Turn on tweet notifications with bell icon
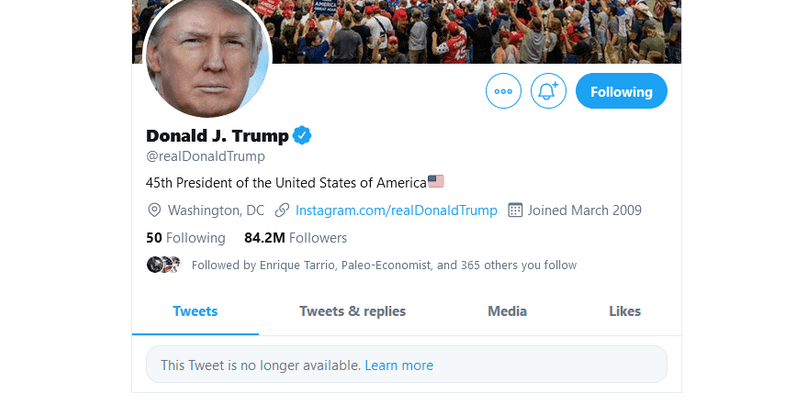This screenshot has width=794, height=408. (x=548, y=92)
